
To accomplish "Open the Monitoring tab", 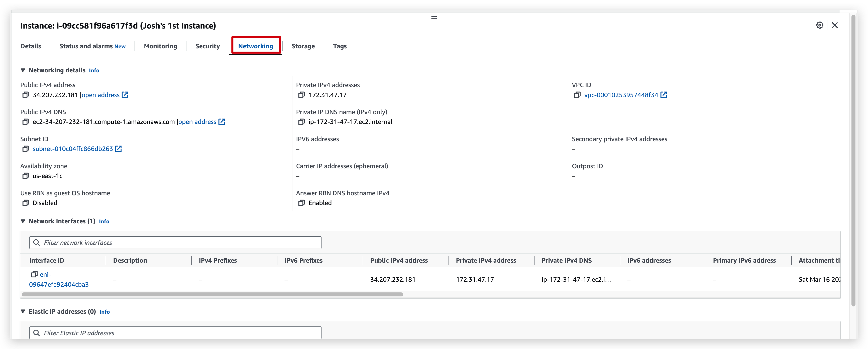I will [160, 46].
